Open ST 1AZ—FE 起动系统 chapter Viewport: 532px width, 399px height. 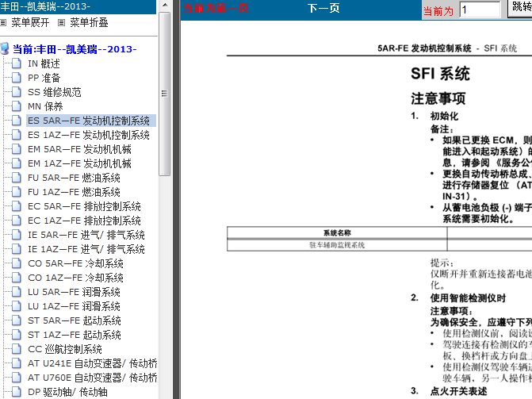click(75, 335)
